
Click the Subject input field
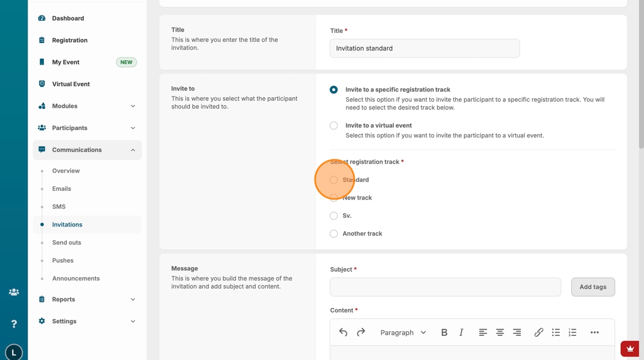445,287
